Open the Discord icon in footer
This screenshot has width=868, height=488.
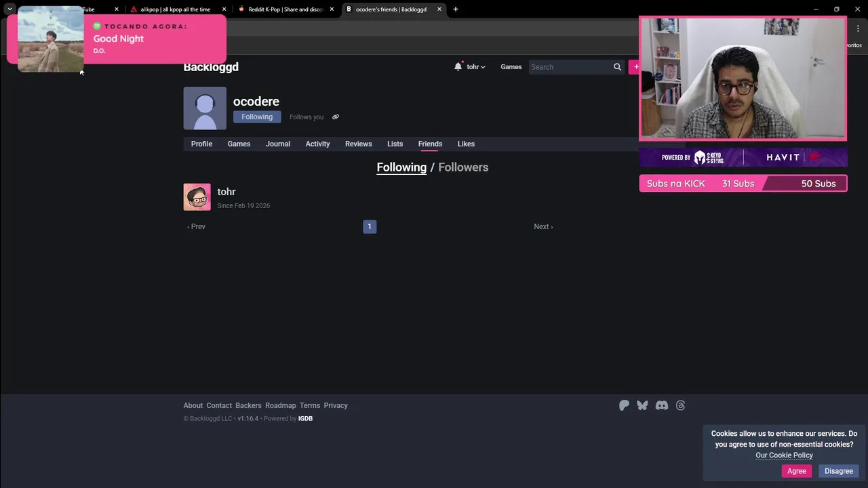click(x=662, y=405)
